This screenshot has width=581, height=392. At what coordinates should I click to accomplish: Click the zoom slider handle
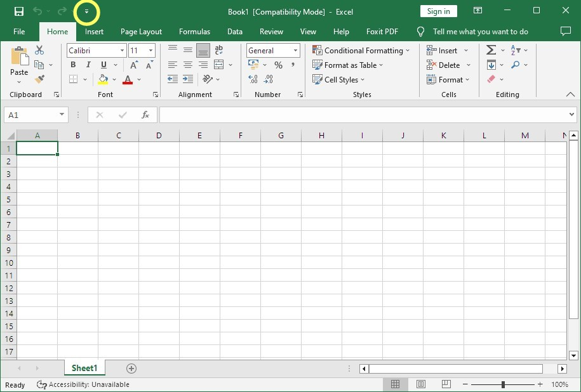point(503,384)
